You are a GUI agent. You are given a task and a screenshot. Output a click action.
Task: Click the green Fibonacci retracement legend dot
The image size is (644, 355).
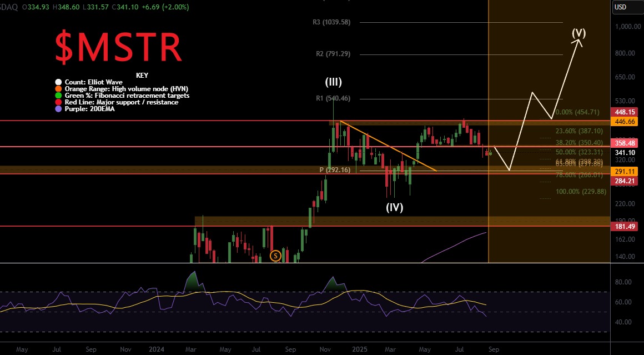click(59, 96)
